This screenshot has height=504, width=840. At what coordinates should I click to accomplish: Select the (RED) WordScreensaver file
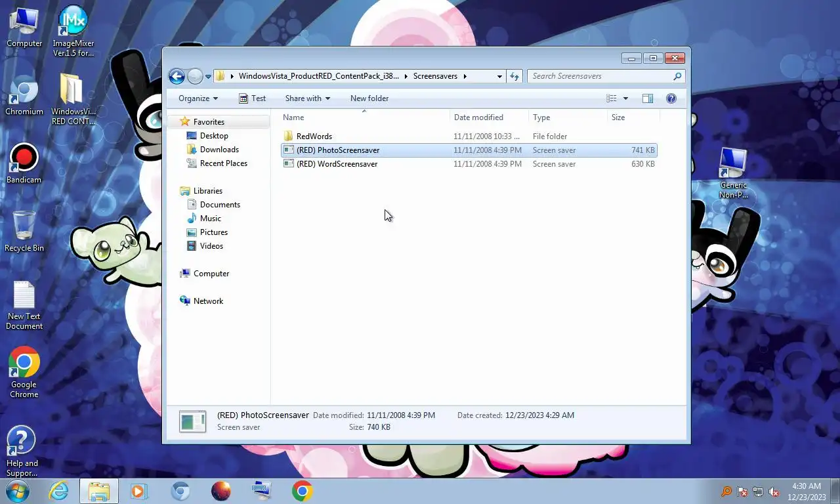point(469,164)
